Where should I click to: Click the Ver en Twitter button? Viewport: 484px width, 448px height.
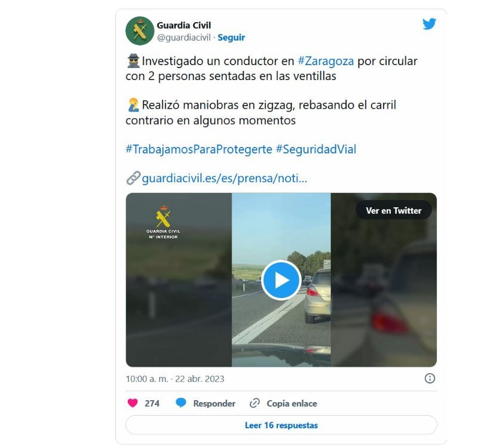tap(394, 210)
